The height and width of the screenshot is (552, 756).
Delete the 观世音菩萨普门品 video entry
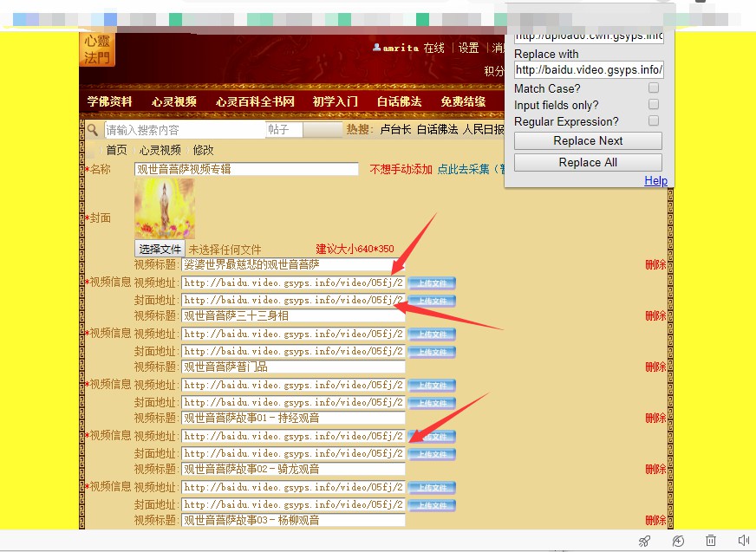point(655,367)
